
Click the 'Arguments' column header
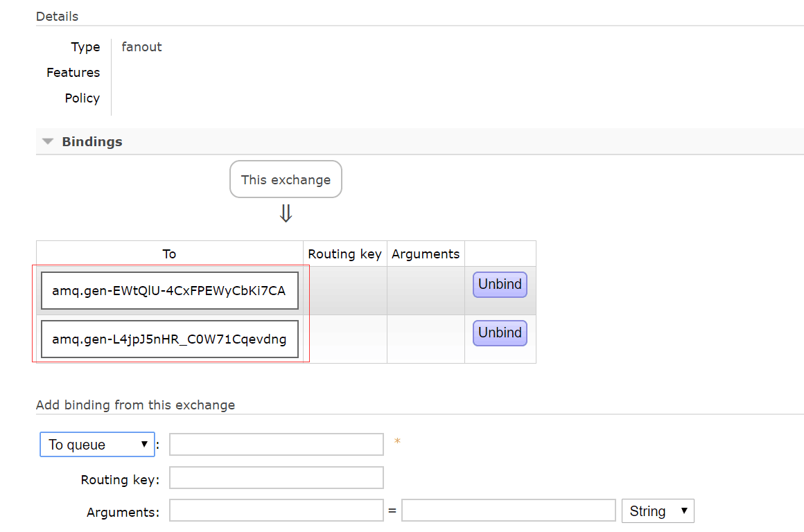pos(426,254)
